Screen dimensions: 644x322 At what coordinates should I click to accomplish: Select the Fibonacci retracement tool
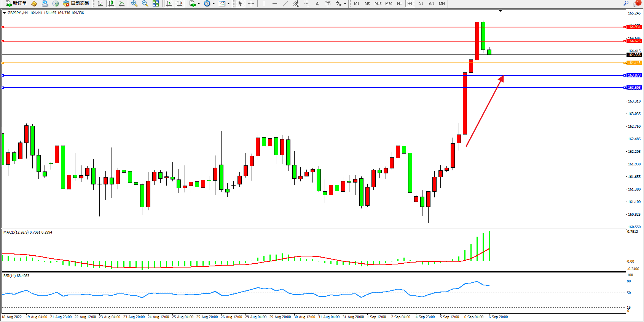(x=307, y=3)
